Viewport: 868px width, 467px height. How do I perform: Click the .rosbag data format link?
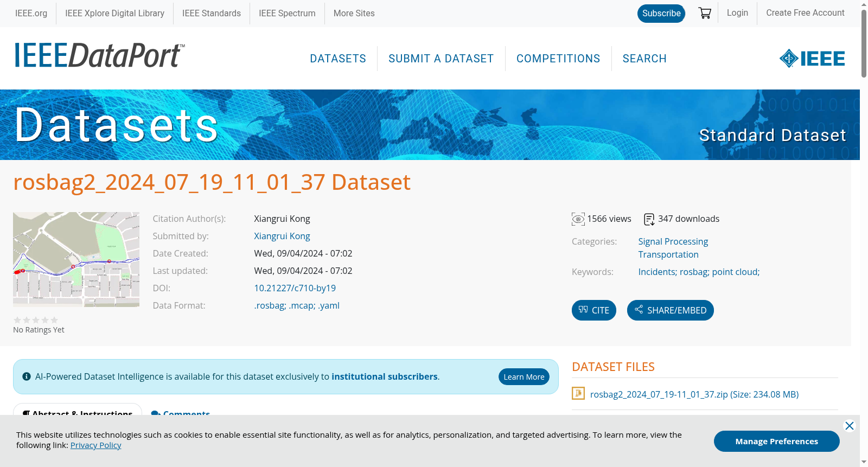pos(270,306)
